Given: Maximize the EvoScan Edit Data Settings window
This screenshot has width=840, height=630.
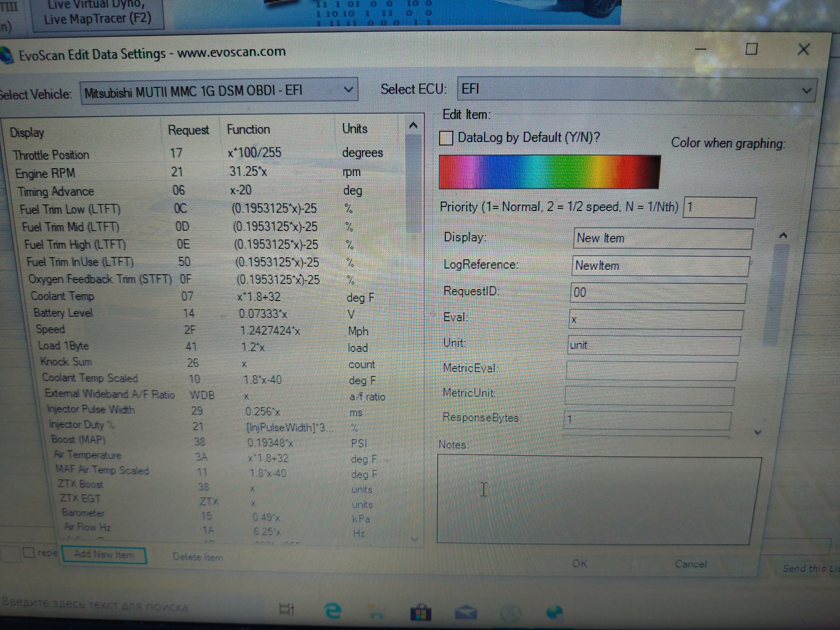Looking at the screenshot, I should click(751, 49).
